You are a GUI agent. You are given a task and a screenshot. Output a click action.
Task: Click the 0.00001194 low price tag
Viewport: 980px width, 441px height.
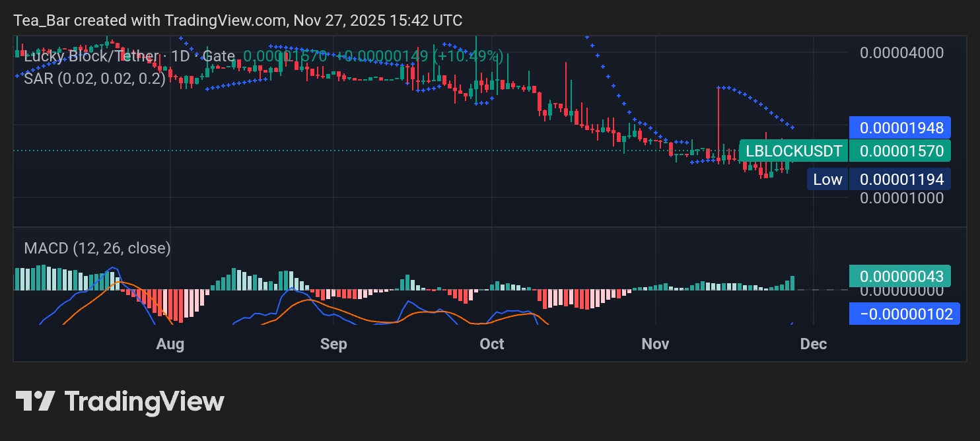[900, 179]
